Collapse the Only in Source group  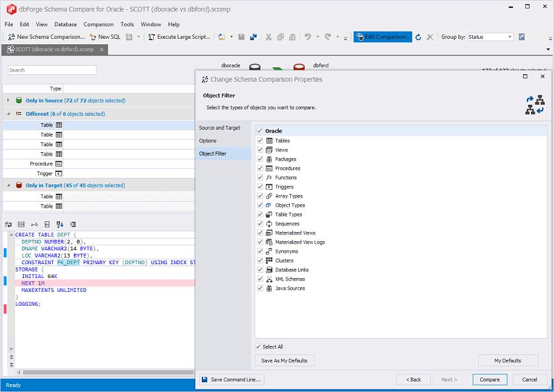(x=9, y=99)
